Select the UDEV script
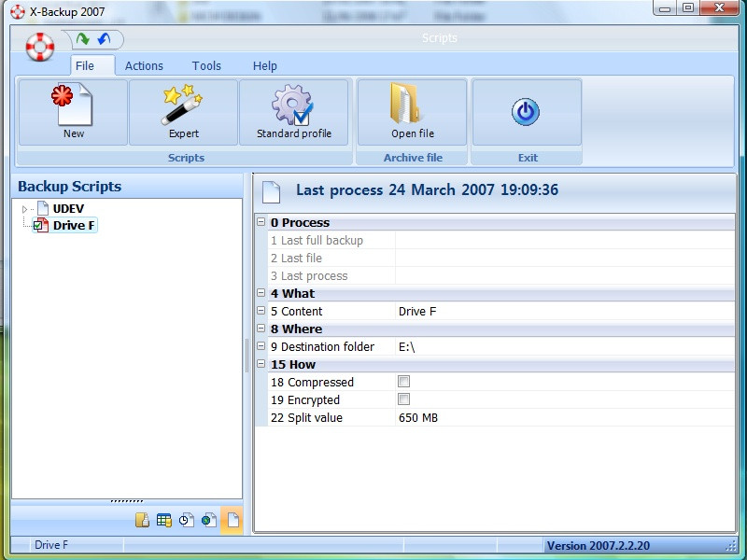Screen dimensions: 747x560 click(68, 208)
